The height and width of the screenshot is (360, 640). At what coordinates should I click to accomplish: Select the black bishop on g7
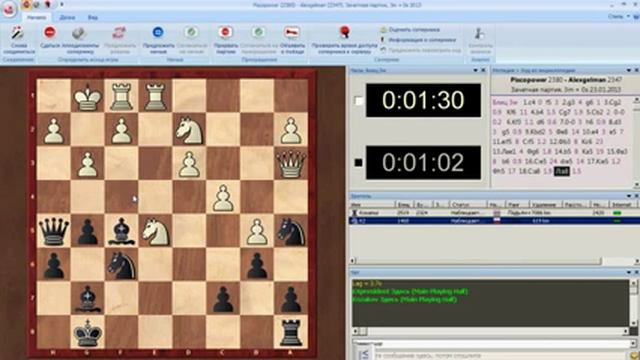(87, 299)
